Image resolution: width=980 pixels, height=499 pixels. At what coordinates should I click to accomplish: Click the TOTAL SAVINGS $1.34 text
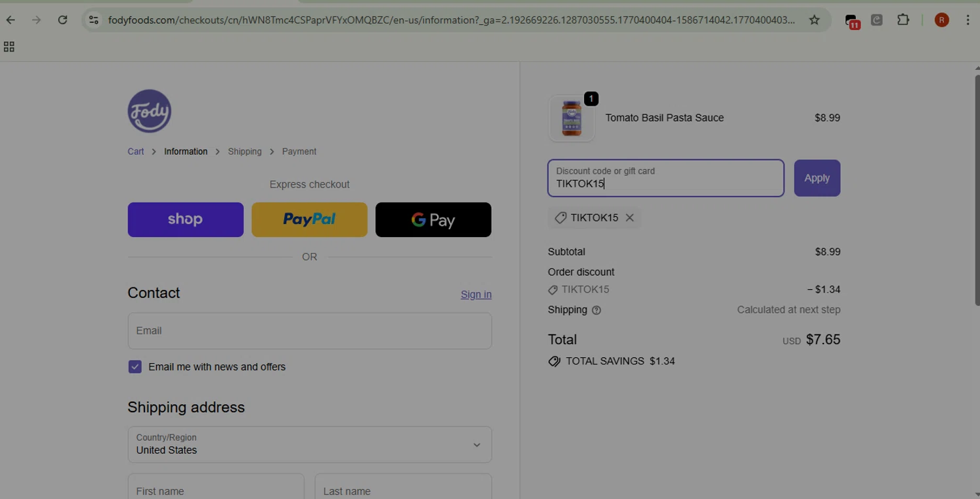[x=620, y=361]
